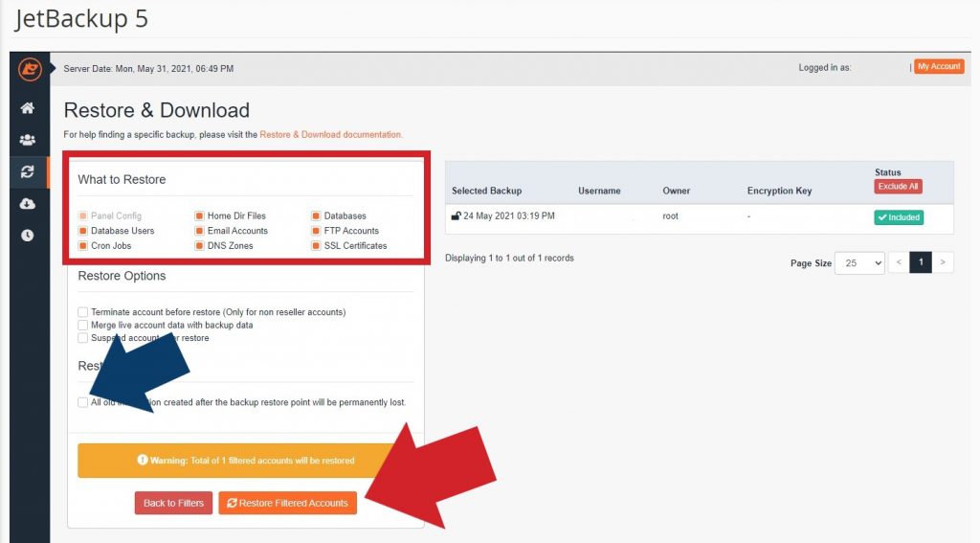Uncheck the Cron Jobs checkbox

point(82,246)
